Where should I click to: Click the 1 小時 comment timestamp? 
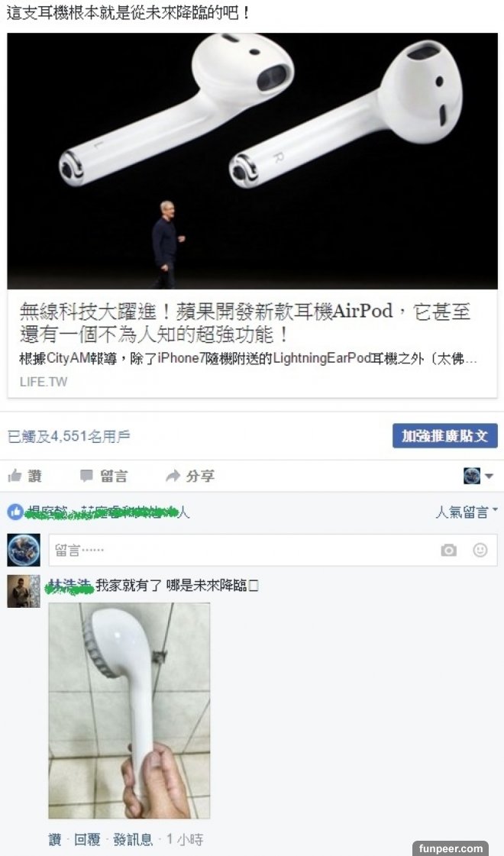coord(185,839)
